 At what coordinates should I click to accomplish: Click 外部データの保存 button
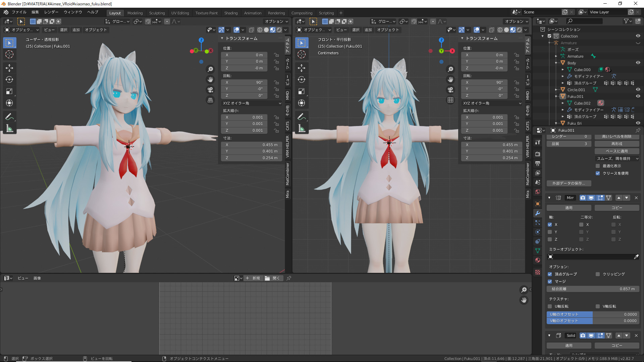tap(569, 183)
